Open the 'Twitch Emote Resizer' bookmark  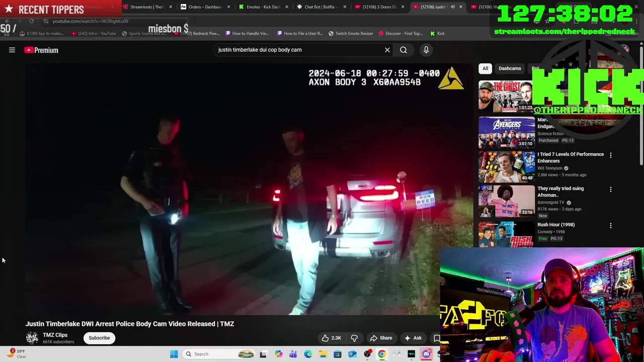click(351, 33)
